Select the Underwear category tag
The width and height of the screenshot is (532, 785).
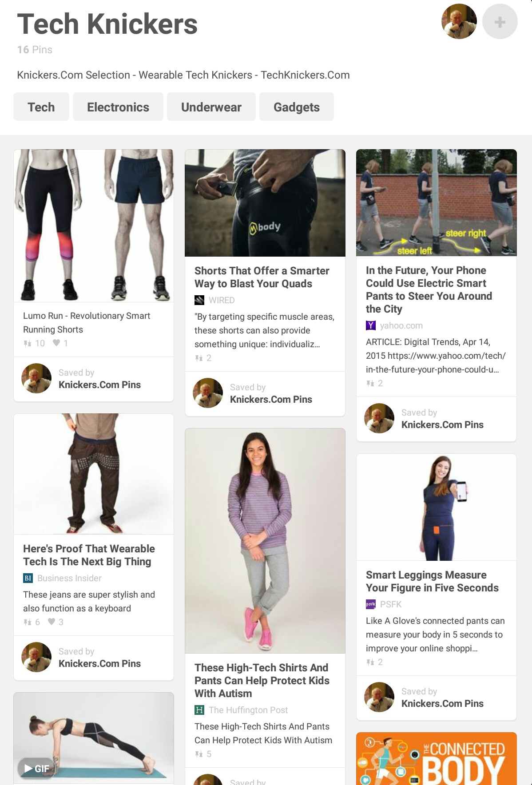(211, 107)
